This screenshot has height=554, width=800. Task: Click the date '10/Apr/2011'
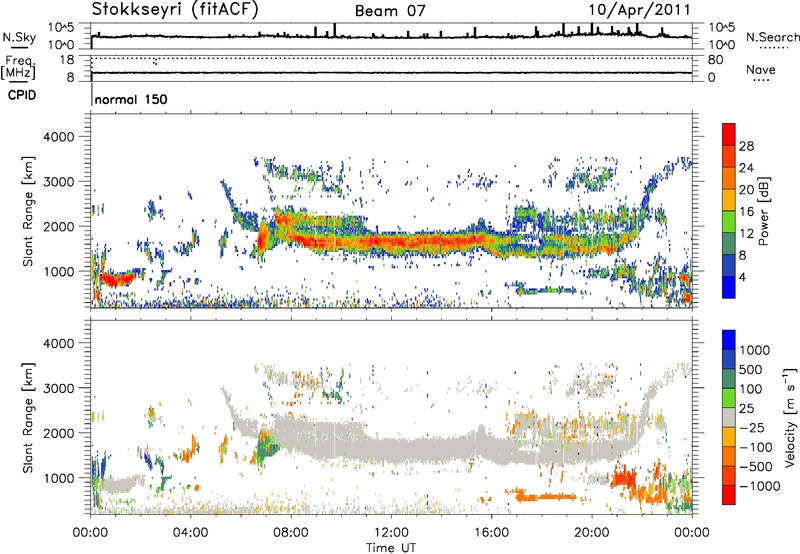coord(639,10)
